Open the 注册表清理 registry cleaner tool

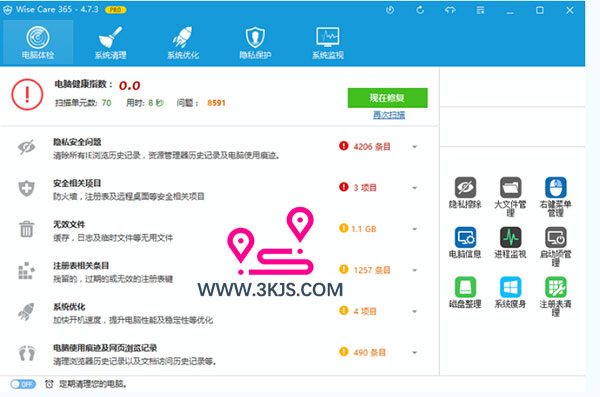tap(556, 296)
